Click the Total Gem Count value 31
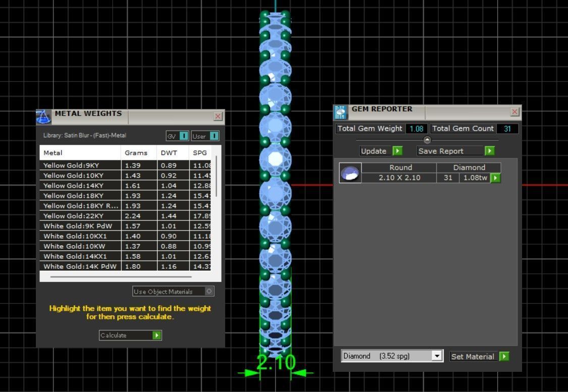The height and width of the screenshot is (392, 568). (x=507, y=129)
